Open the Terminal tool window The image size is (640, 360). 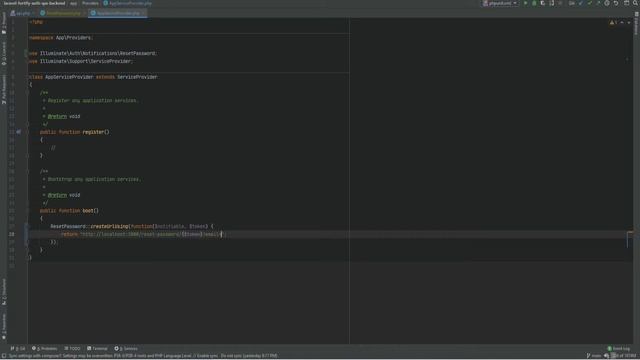point(97,349)
